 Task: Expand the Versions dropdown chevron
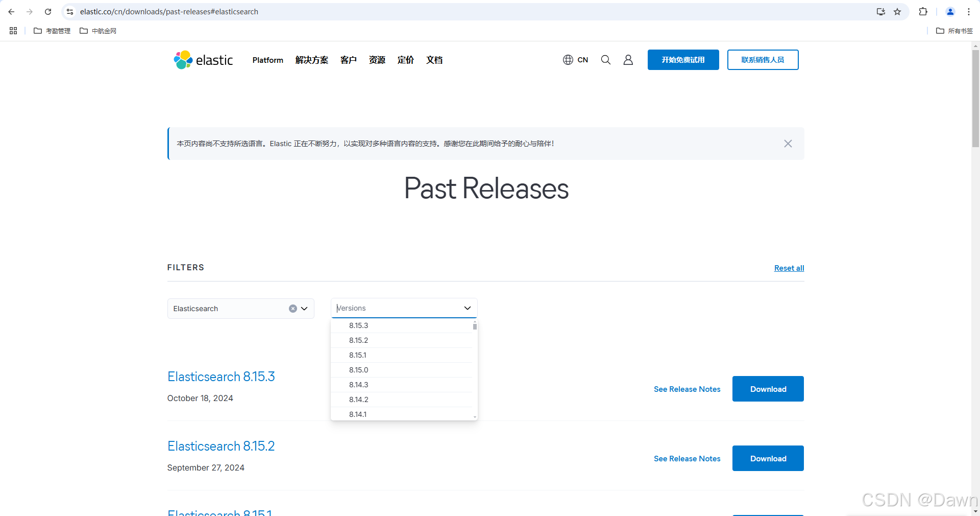tap(467, 308)
